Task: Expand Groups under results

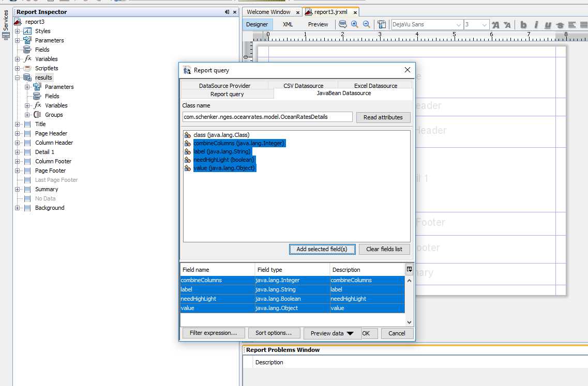Action: (27, 115)
